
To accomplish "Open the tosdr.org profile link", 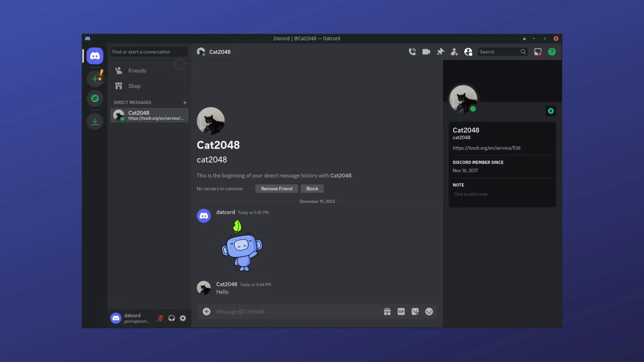I will tap(486, 148).
